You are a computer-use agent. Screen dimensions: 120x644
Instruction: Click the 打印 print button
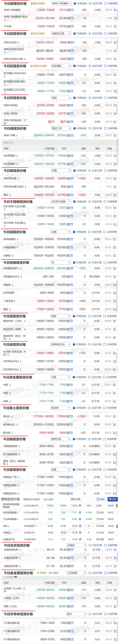pyautogui.click(x=113, y=499)
